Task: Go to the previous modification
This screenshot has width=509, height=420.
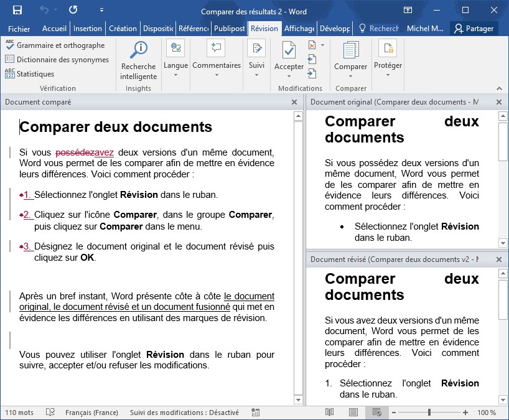Action: pos(312,59)
